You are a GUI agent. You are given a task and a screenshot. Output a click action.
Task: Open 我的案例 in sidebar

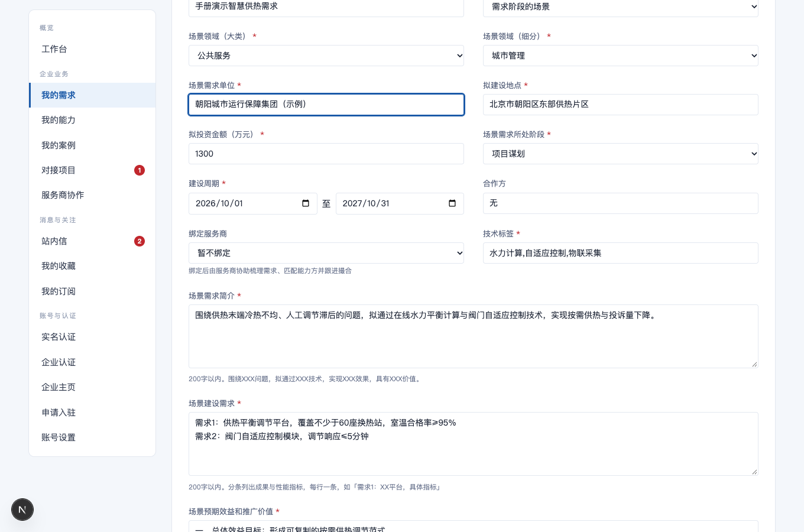coord(92,145)
